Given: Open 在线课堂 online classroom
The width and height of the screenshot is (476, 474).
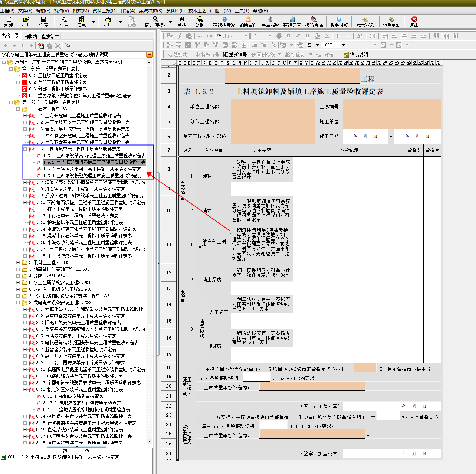Looking at the screenshot, I should pos(292,22).
